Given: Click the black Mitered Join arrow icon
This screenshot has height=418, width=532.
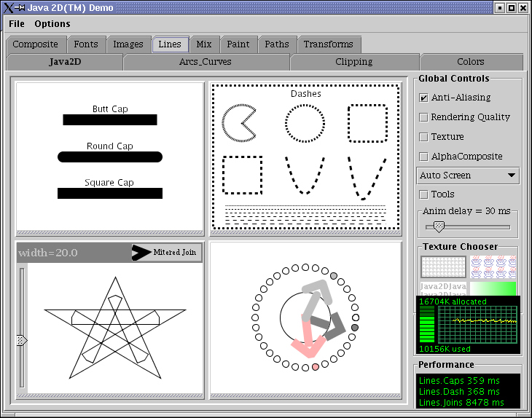Looking at the screenshot, I should [x=141, y=253].
